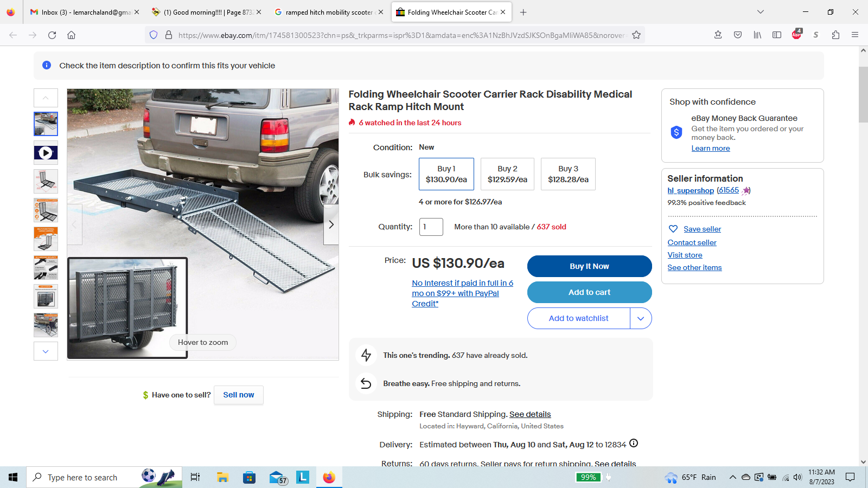Go to the Firefox home page icon
The width and height of the screenshot is (868, 488).
pos(71,35)
